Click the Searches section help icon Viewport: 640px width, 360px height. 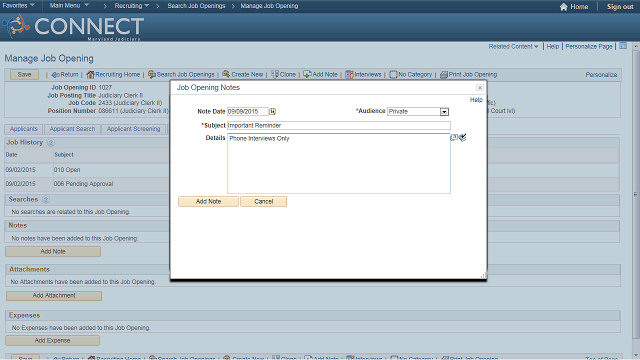46,200
